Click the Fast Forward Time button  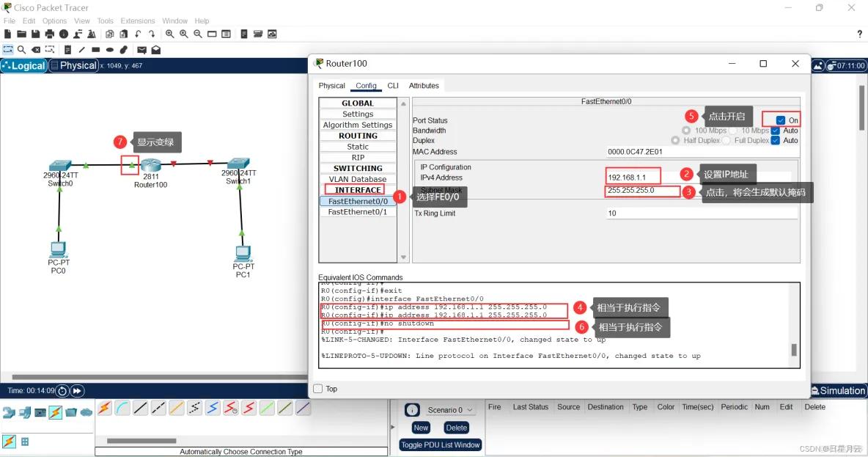tap(77, 391)
